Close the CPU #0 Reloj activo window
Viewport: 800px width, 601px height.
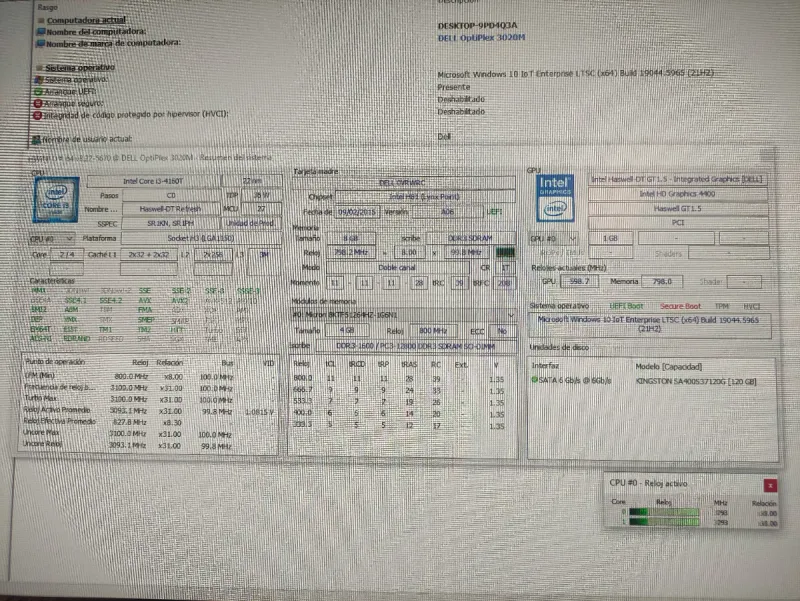[x=770, y=485]
